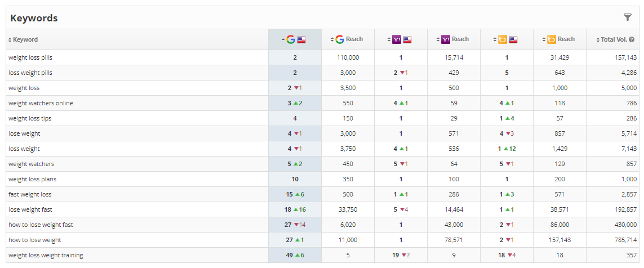Select the "weight loss pills" keyword row
644x268 pixels.
pyautogui.click(x=30, y=57)
